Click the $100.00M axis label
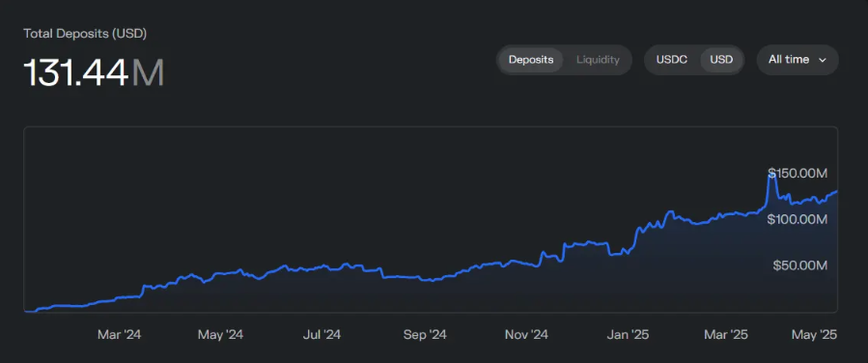 tap(798, 220)
